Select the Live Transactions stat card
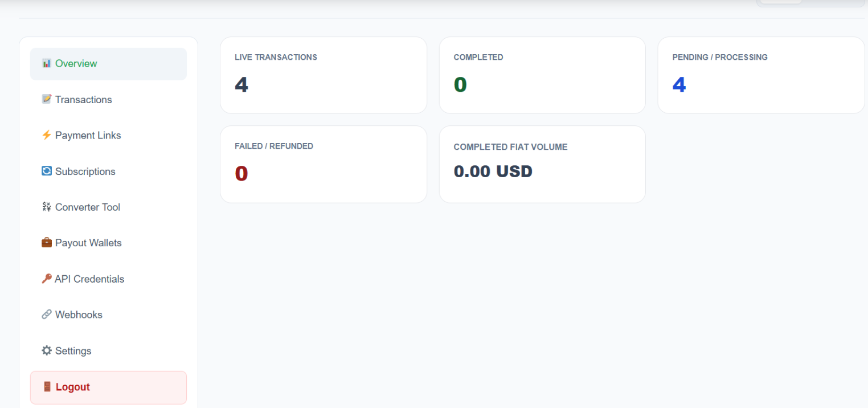868x408 pixels. click(324, 75)
